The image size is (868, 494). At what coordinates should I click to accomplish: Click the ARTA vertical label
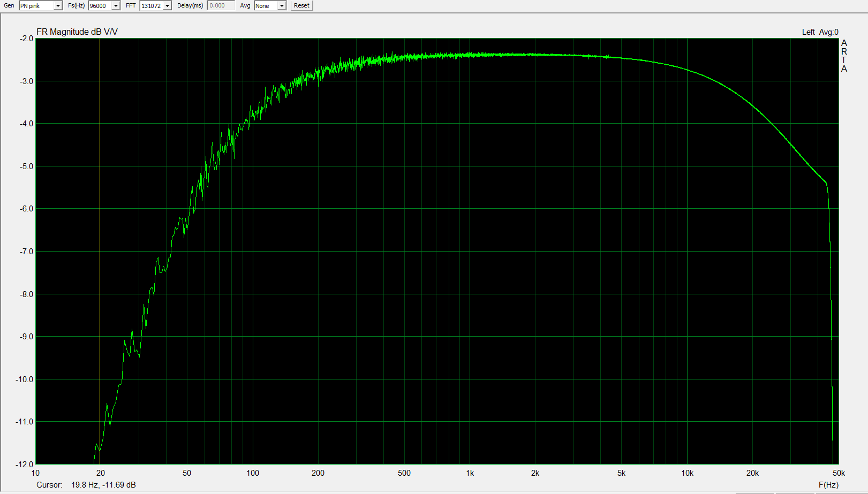tap(844, 56)
